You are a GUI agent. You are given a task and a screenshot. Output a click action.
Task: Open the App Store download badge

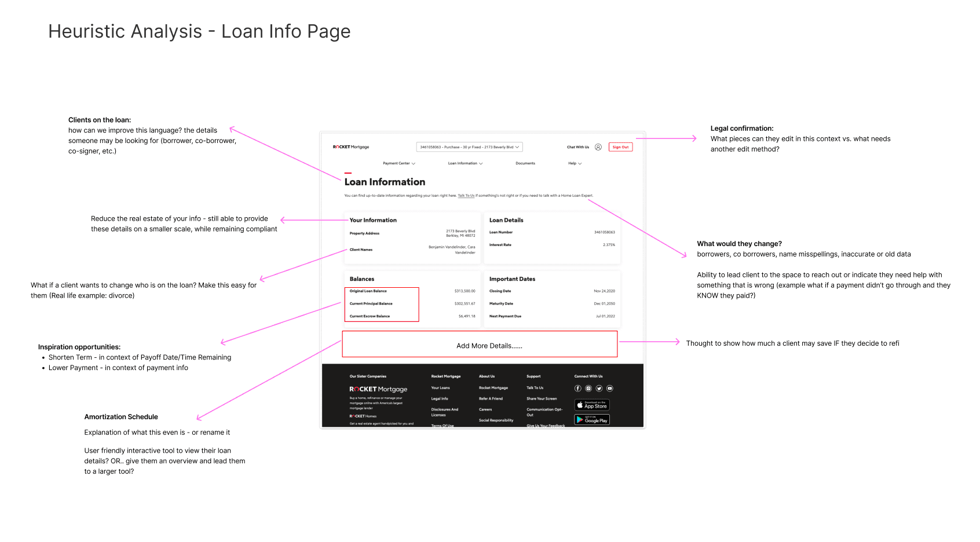(592, 405)
